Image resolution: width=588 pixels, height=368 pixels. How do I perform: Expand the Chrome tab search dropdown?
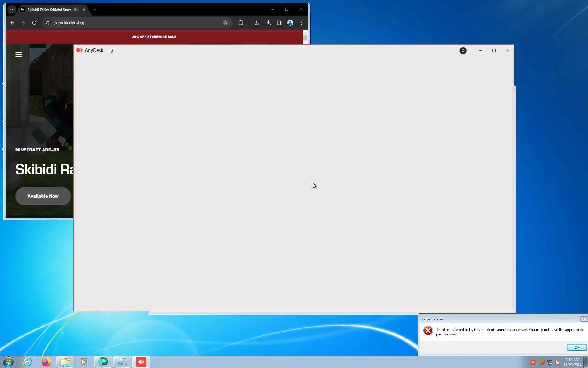(x=11, y=10)
